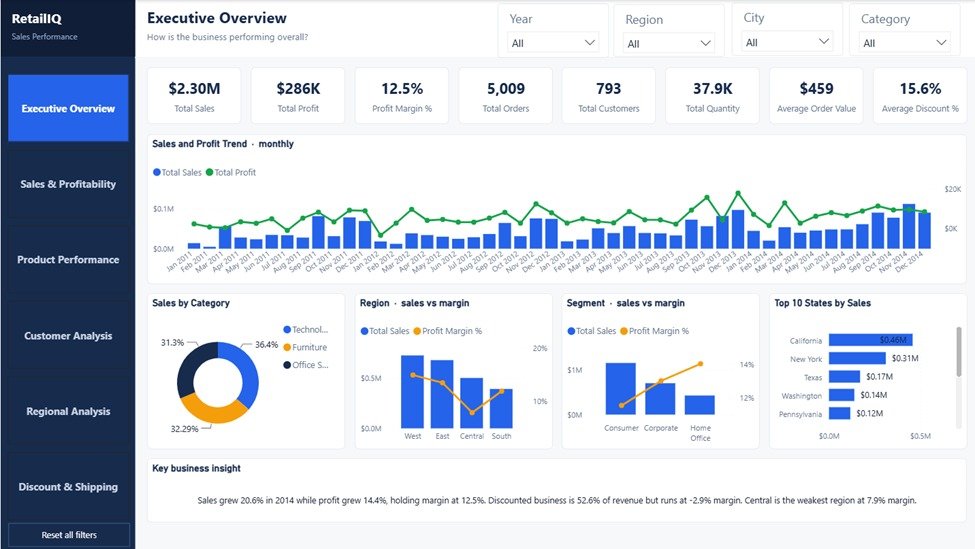Click the RetailIQ logo title

(37, 19)
